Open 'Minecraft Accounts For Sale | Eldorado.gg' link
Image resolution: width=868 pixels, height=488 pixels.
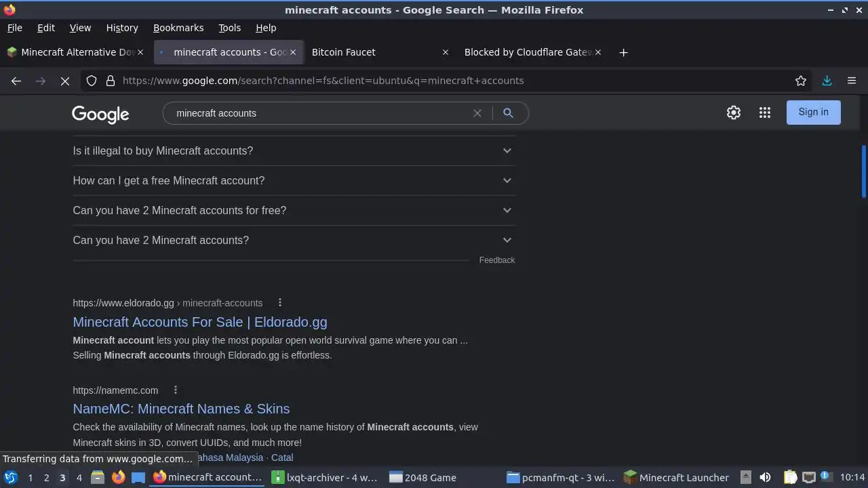tap(200, 322)
